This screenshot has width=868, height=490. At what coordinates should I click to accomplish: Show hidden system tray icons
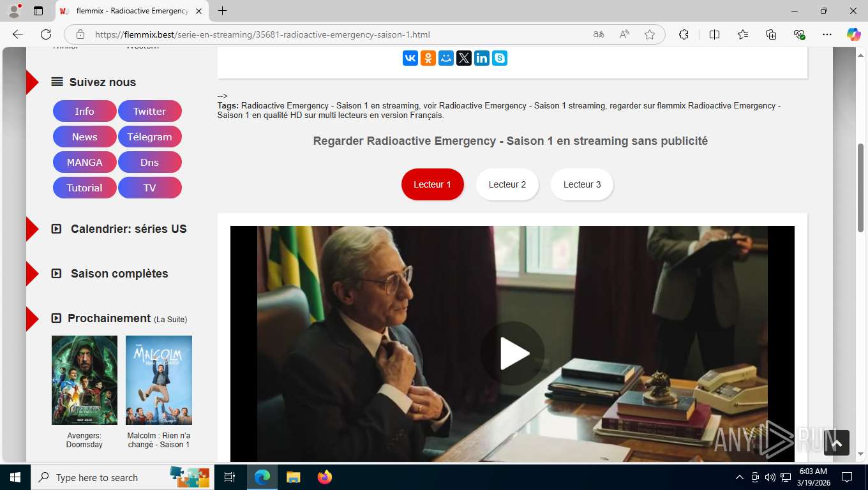coord(740,477)
